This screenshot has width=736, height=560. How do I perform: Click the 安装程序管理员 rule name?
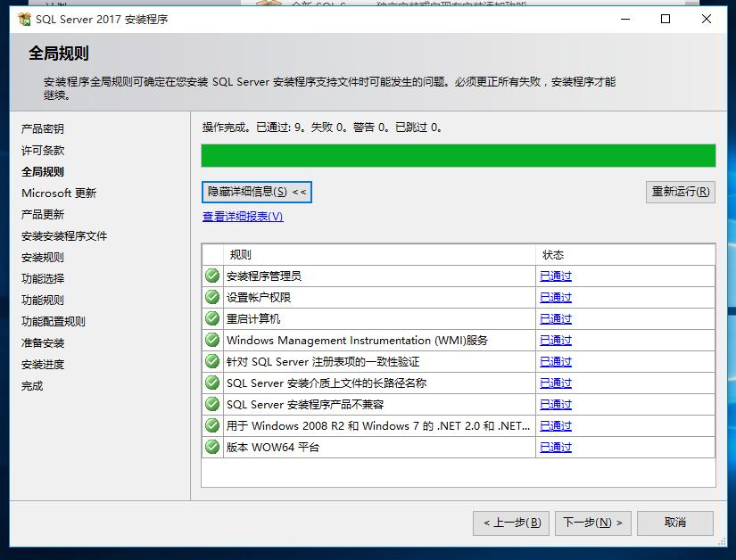[264, 276]
